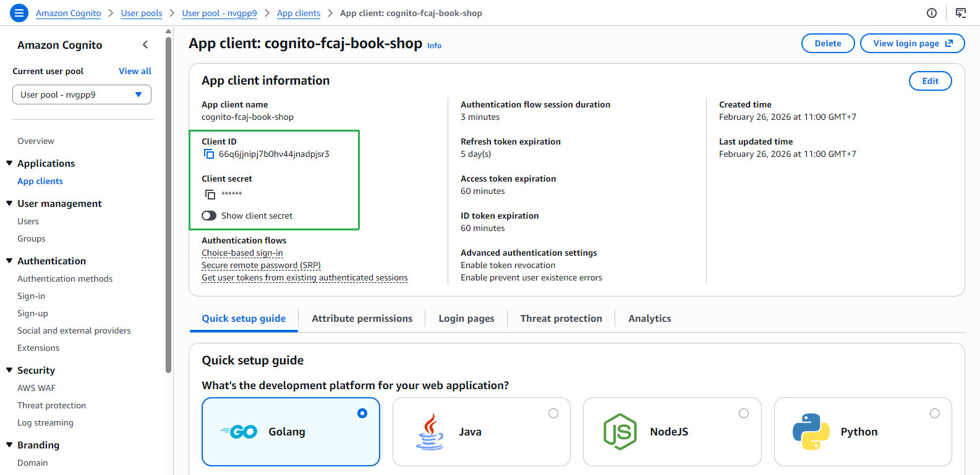Open Get user tokens from existing sessions link
Image resolution: width=980 pixels, height=475 pixels.
(x=305, y=277)
